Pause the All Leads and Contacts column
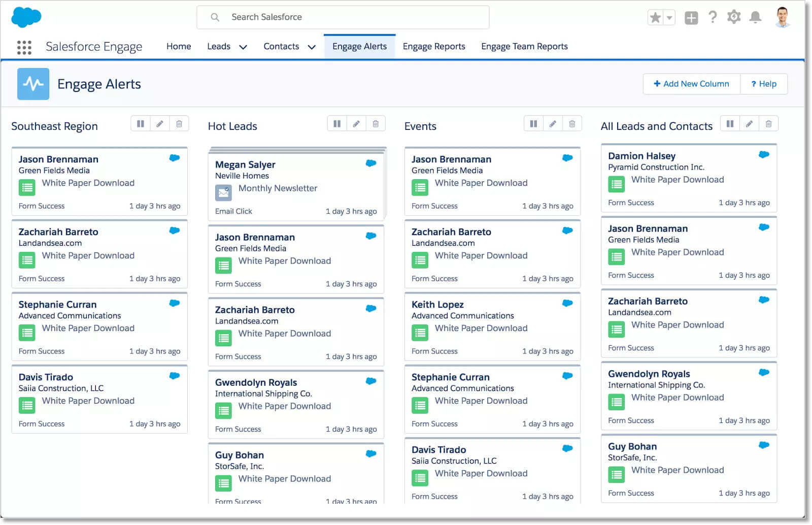This screenshot has height=525, width=812. (730, 124)
